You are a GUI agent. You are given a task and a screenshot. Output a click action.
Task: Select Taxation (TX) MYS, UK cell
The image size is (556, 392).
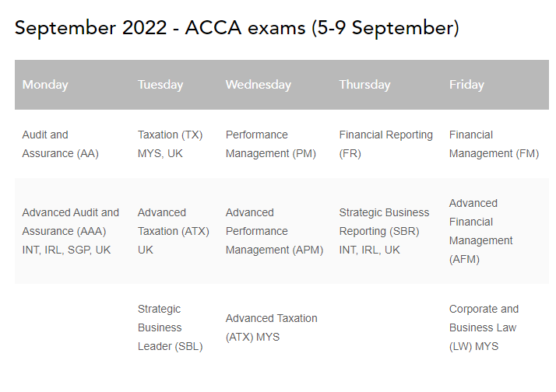(x=170, y=144)
